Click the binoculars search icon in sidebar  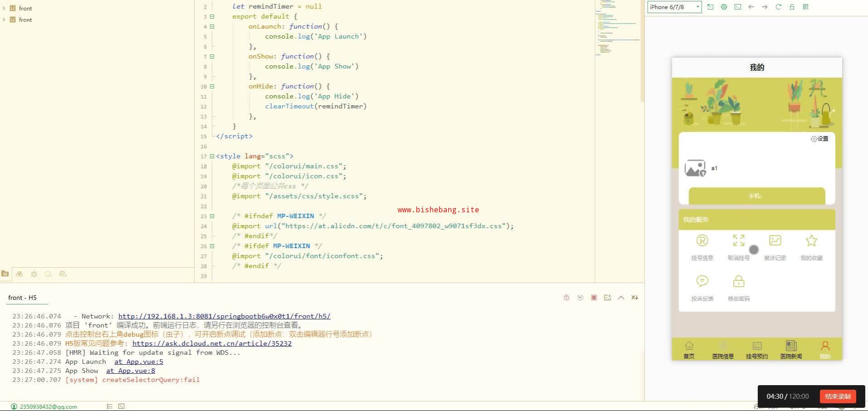coord(20,274)
